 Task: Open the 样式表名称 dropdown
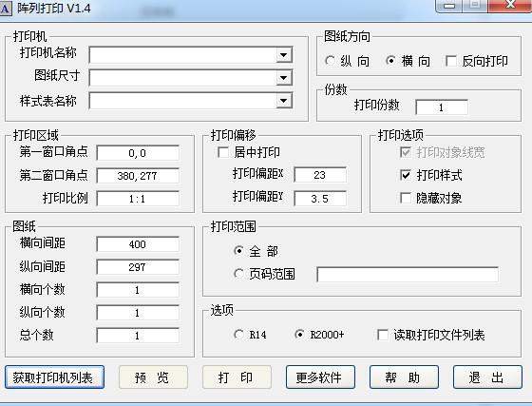coord(284,101)
